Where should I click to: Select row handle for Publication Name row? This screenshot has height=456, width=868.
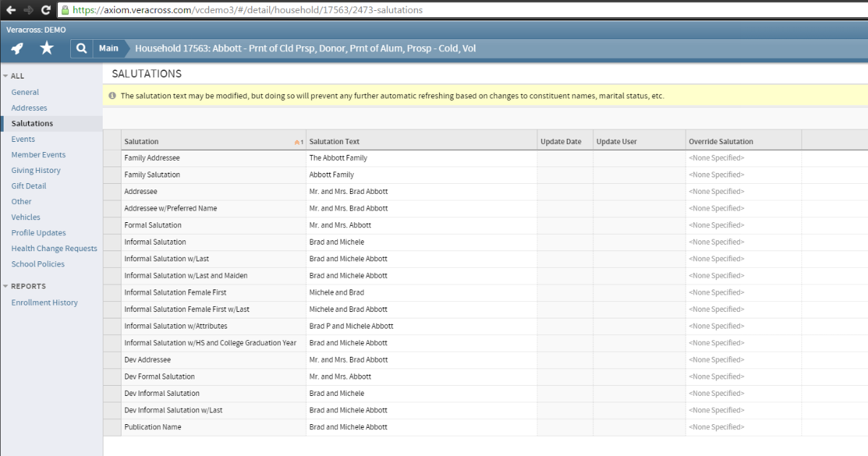[x=112, y=427]
